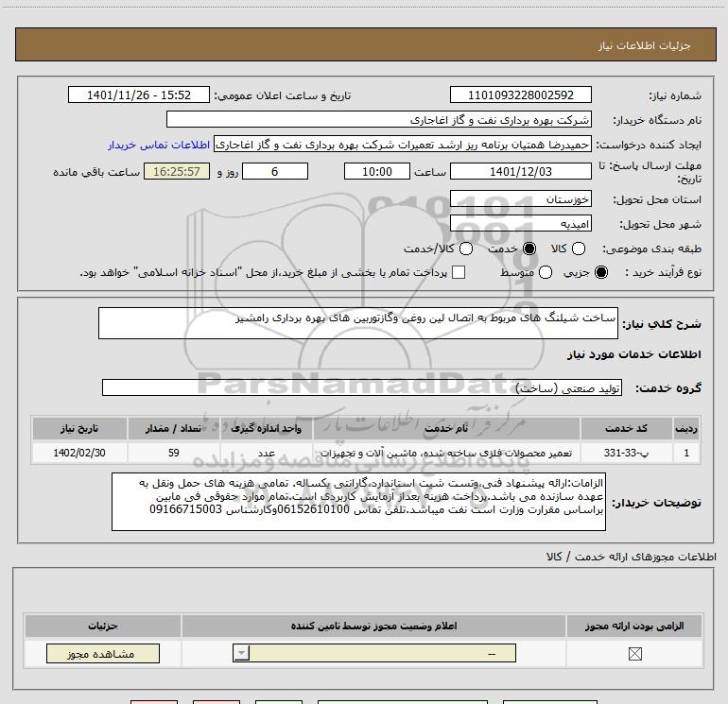
Task: Select the کالا/خدمت radio button
Action: [x=466, y=249]
